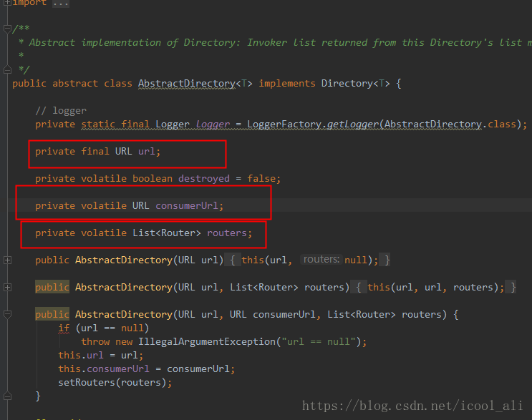
Task: Expand the two-argument AbstractDirectory constructor
Action: click(x=7, y=287)
